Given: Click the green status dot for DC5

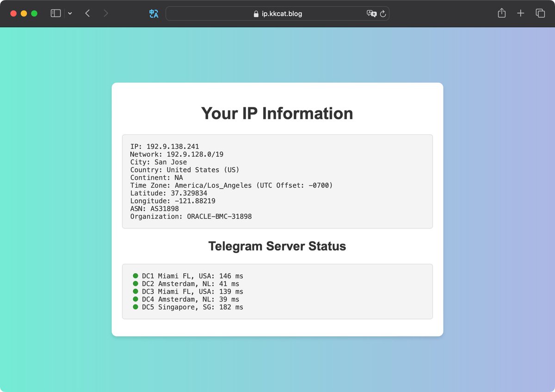Looking at the screenshot, I should coord(136,307).
